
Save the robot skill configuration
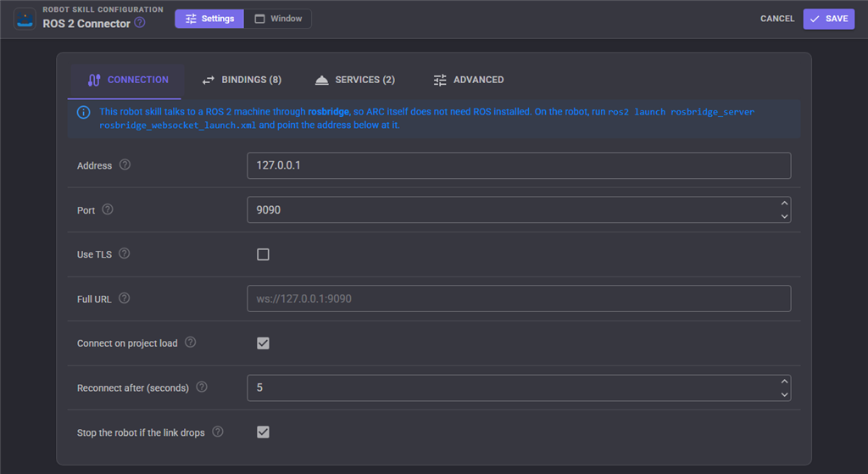(x=829, y=19)
